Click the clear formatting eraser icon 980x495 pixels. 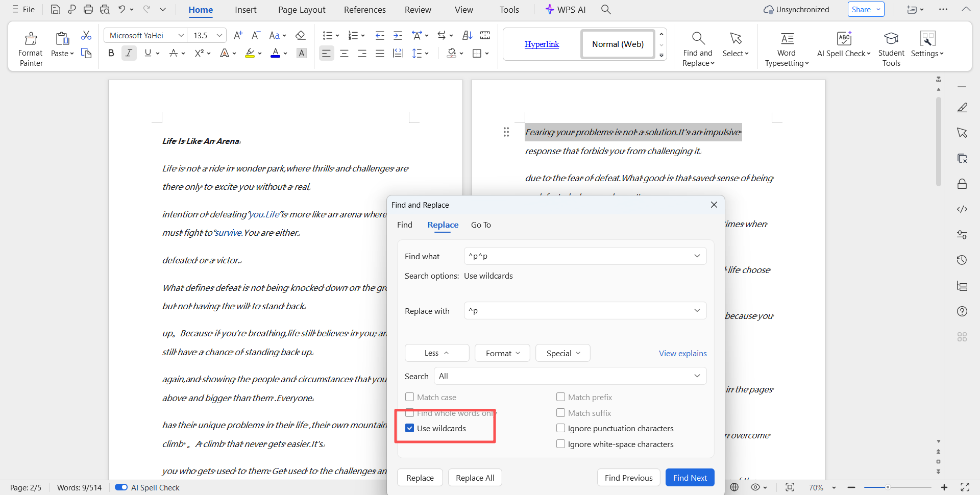click(301, 35)
